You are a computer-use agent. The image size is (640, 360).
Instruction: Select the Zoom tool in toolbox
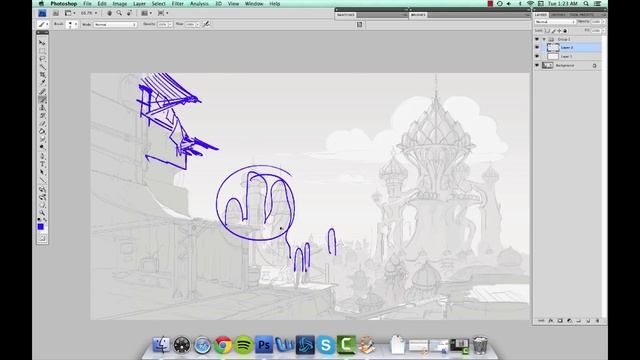[42, 213]
